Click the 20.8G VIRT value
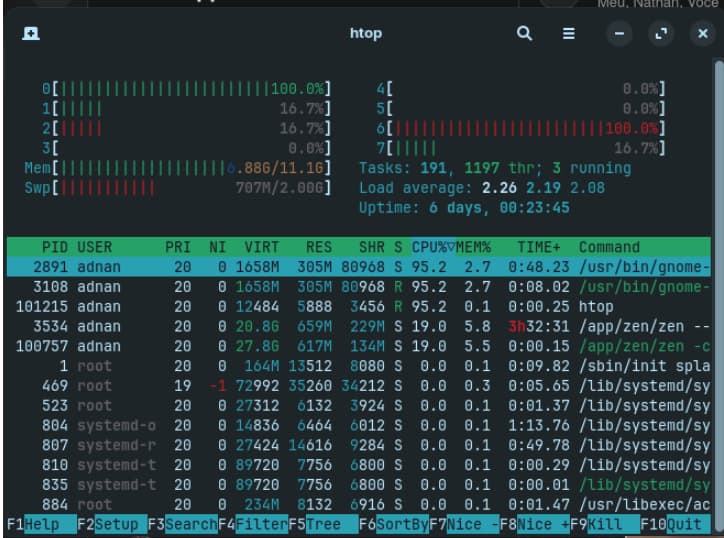The width and height of the screenshot is (724, 538). click(257, 326)
